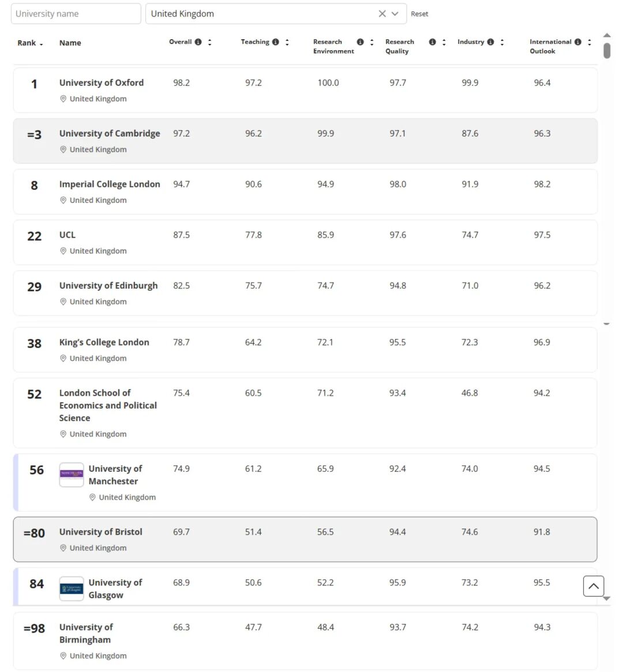Sort by Teaching score

[x=287, y=42]
